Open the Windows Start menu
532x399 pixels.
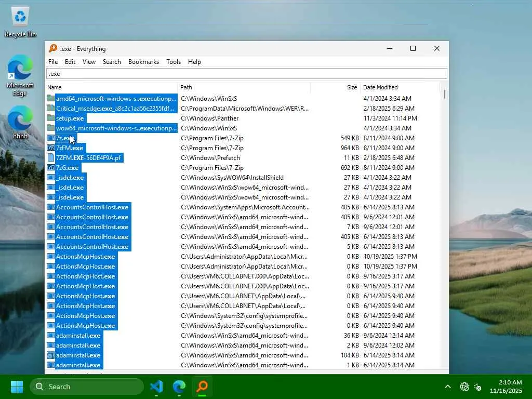[x=17, y=387]
